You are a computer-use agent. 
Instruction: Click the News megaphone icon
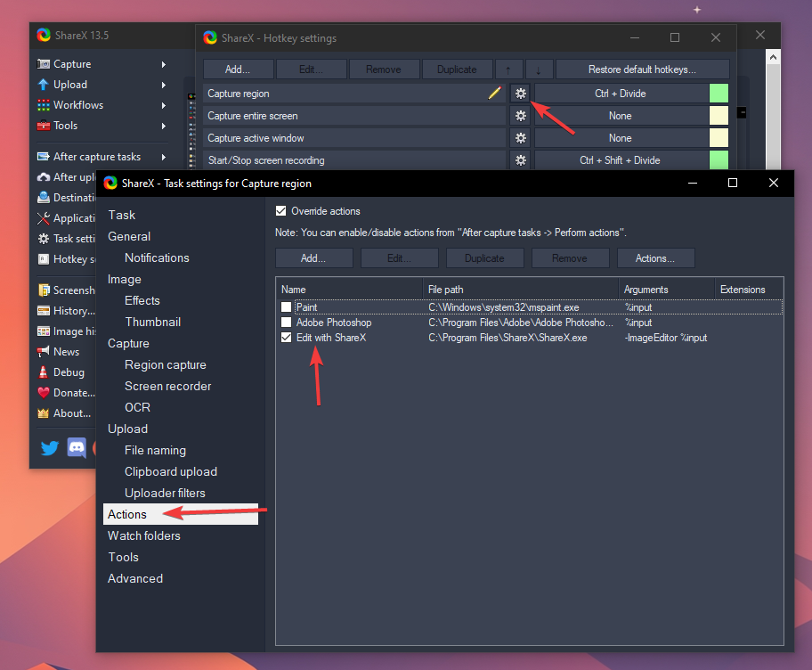tap(43, 351)
